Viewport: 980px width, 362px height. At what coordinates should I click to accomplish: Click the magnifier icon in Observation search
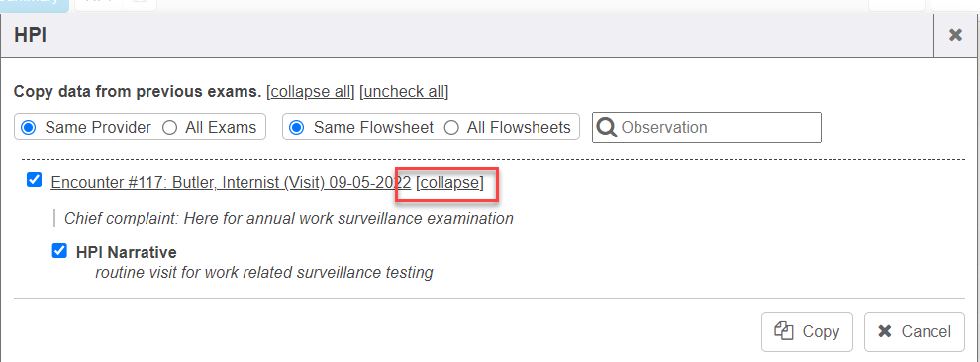(x=606, y=128)
